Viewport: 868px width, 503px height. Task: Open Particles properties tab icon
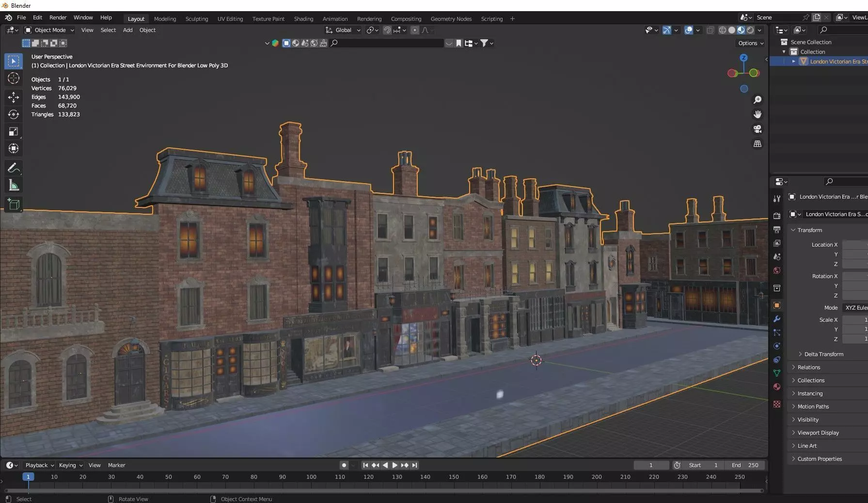pos(777,332)
